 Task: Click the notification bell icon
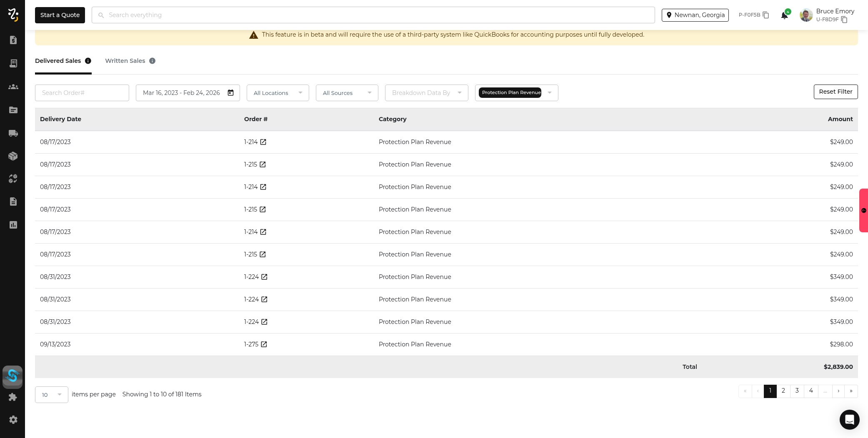click(x=784, y=15)
